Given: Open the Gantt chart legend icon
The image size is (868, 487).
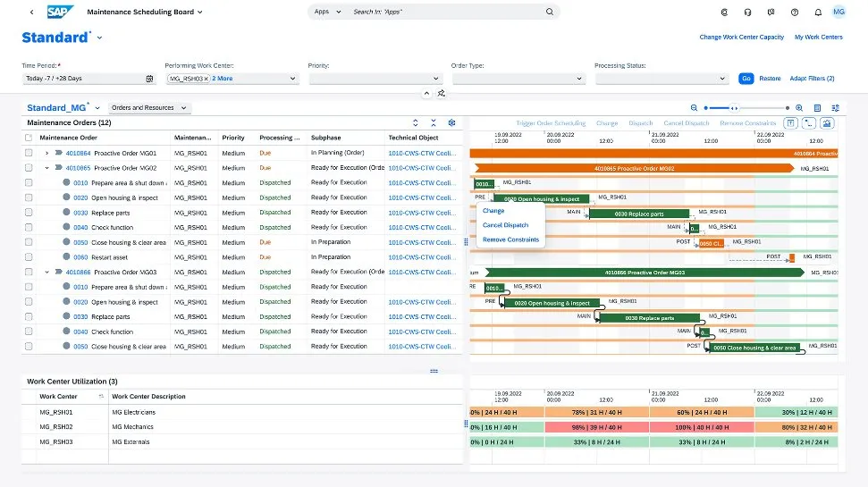Looking at the screenshot, I should pyautogui.click(x=817, y=107).
